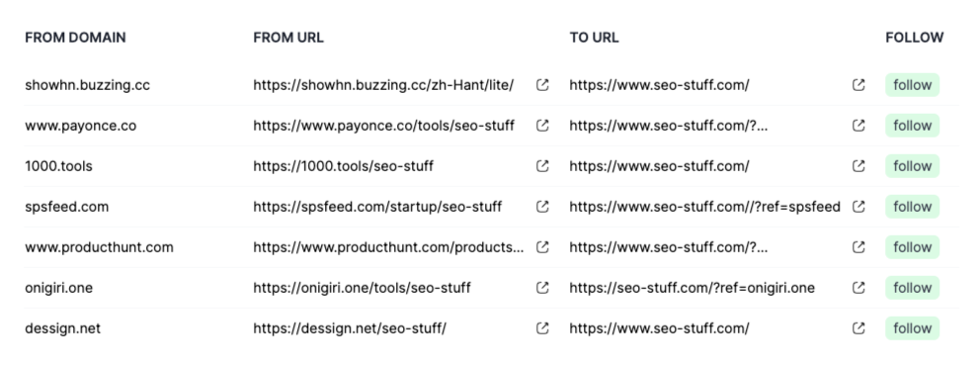This screenshot has width=980, height=368.
Task: Open external link icon beside payonce.co From URL
Action: pyautogui.click(x=542, y=126)
